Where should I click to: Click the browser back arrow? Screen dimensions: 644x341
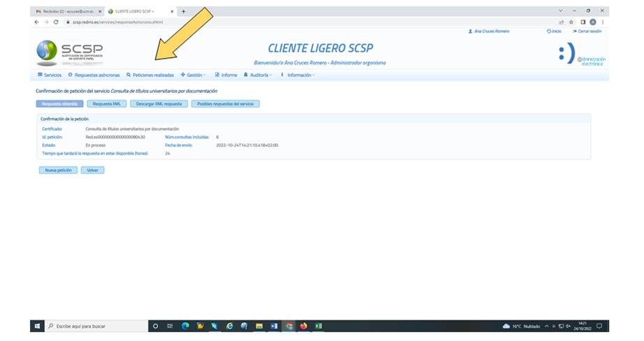[x=37, y=22]
